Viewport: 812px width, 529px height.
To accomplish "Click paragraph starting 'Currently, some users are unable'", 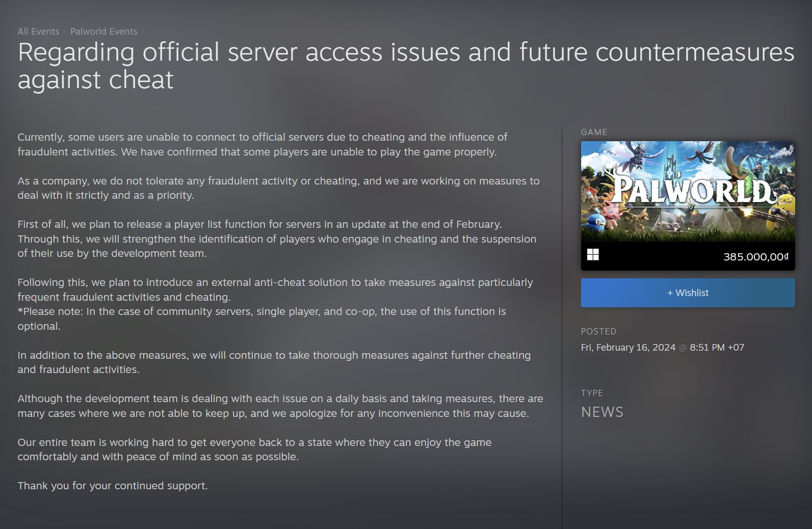I will coord(263,145).
